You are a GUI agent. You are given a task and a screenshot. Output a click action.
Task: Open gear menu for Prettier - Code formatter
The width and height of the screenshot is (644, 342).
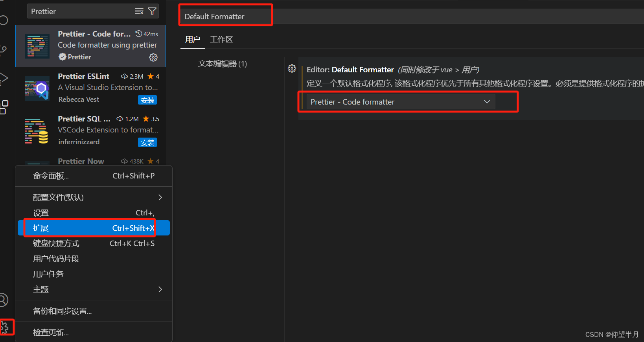coord(153,57)
